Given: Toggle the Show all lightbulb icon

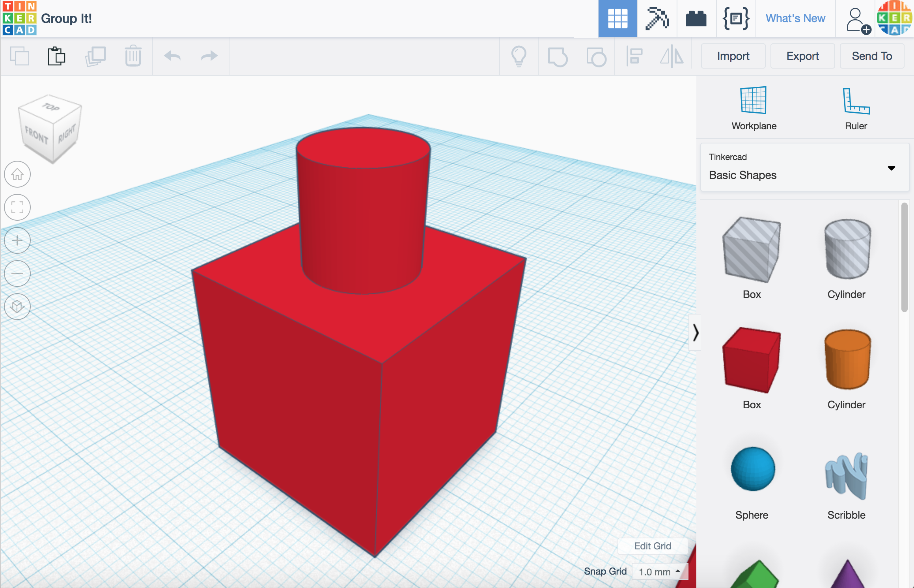Looking at the screenshot, I should tap(519, 56).
